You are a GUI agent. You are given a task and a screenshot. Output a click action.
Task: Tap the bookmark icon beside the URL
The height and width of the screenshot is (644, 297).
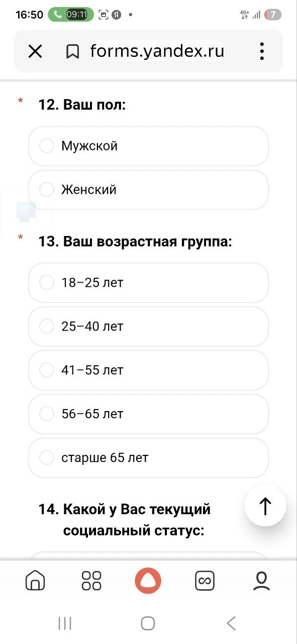73,51
